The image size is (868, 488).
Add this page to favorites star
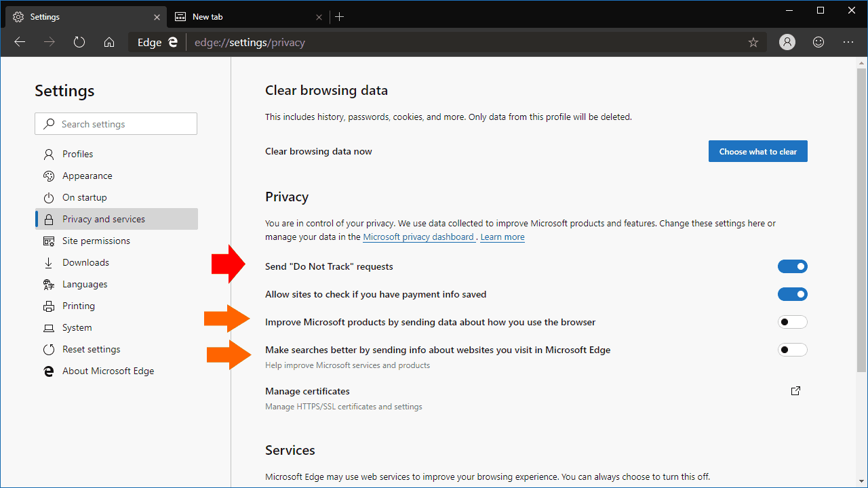pos(753,42)
